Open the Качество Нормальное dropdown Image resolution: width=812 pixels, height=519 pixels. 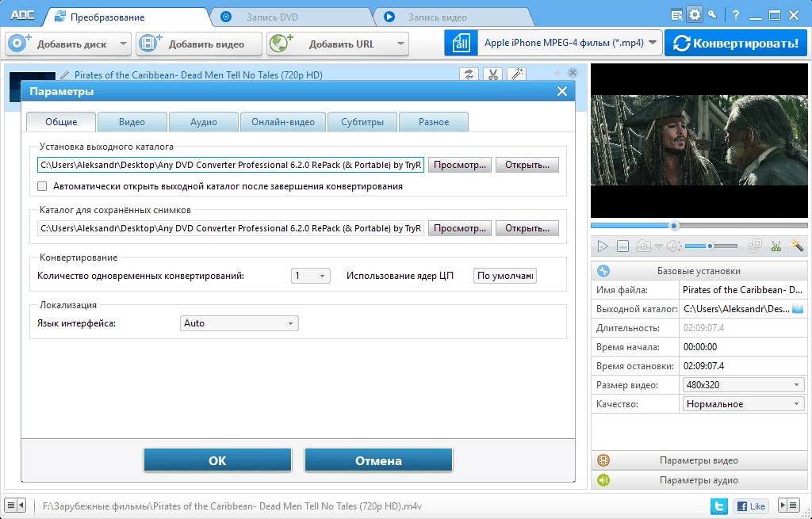click(744, 404)
